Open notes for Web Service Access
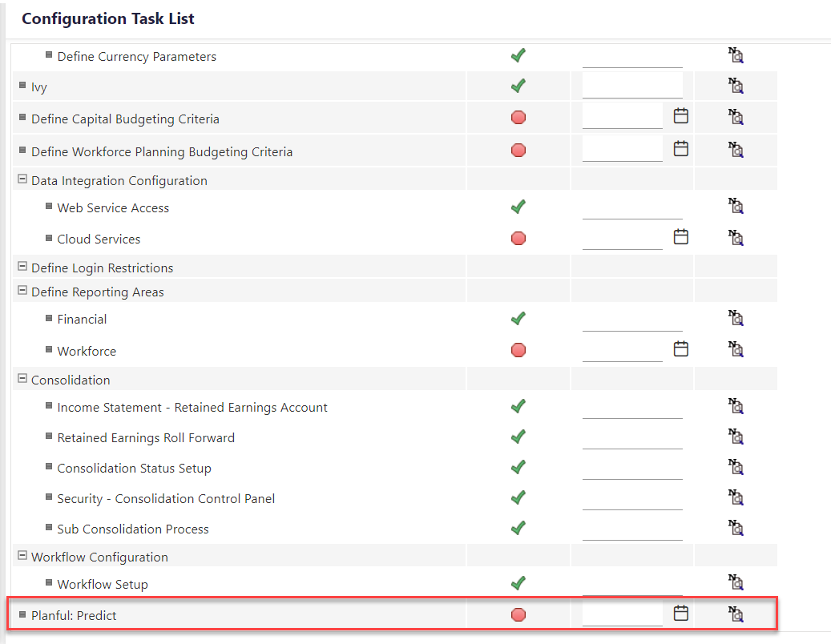The image size is (831, 644). [736, 205]
